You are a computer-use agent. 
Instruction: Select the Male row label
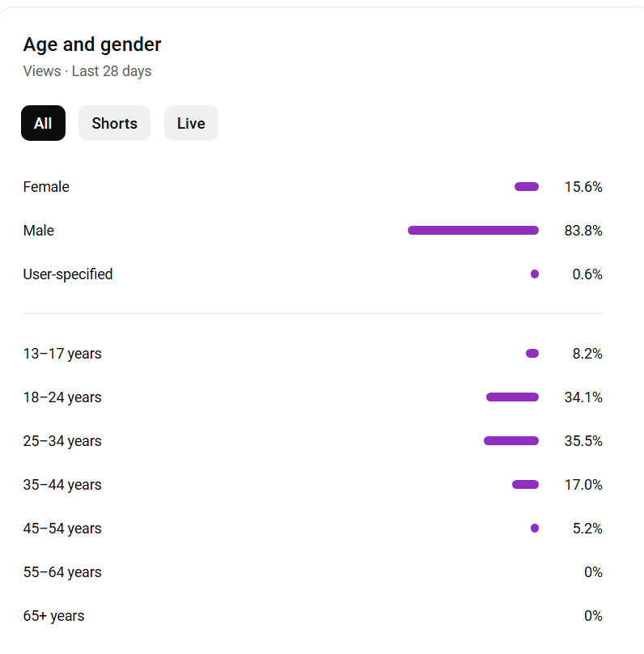(x=39, y=231)
